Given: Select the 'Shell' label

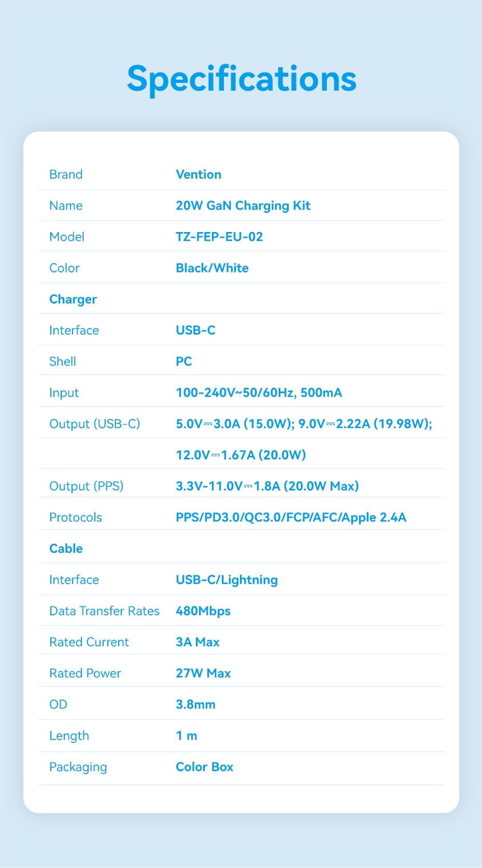Looking at the screenshot, I should tap(63, 361).
